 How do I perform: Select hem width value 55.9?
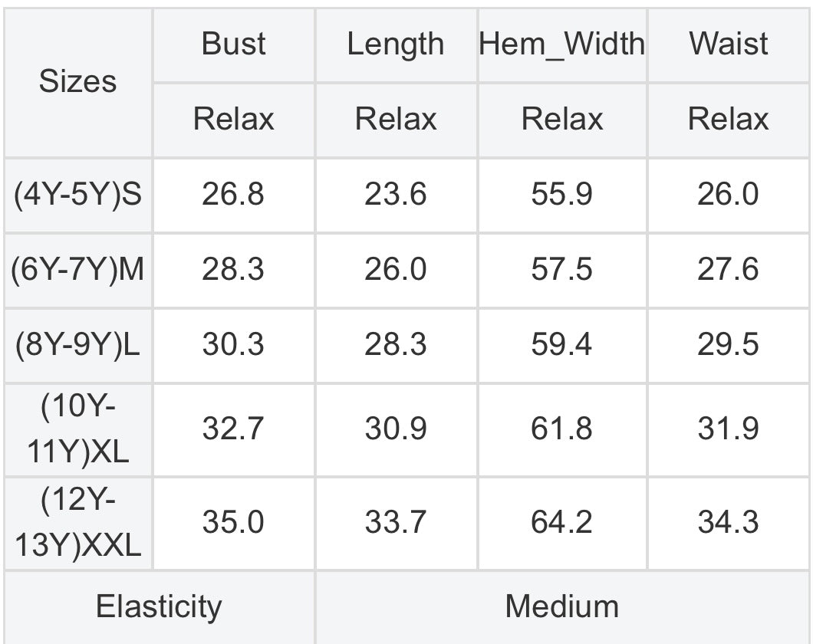(x=561, y=195)
